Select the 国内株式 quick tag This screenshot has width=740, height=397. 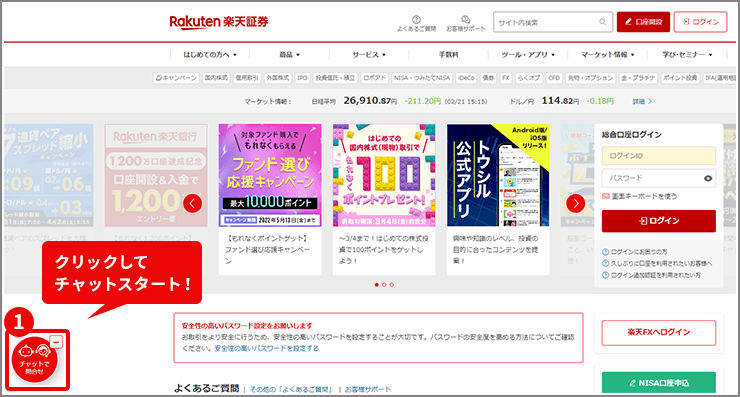pyautogui.click(x=216, y=78)
